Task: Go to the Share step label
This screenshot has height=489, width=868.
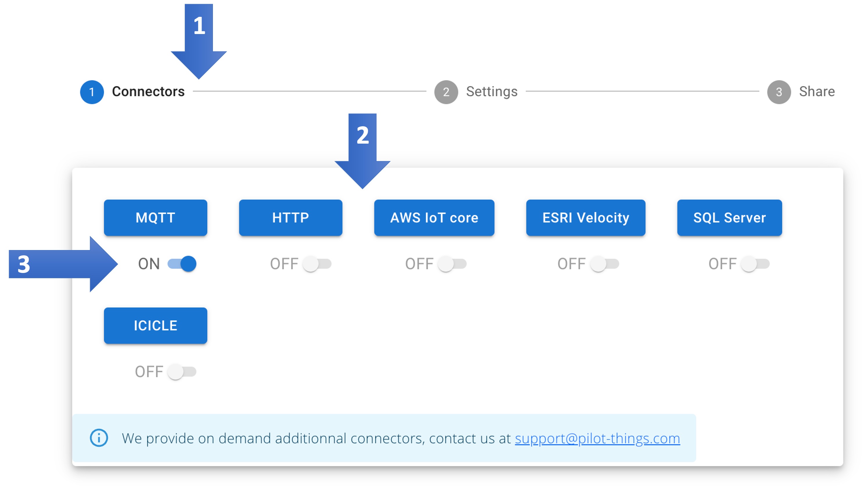Action: pos(817,91)
